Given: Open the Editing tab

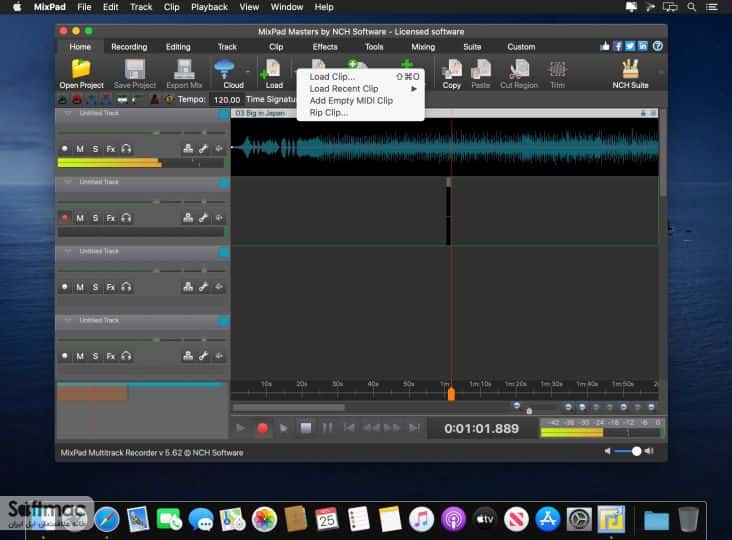Looking at the screenshot, I should (x=178, y=47).
